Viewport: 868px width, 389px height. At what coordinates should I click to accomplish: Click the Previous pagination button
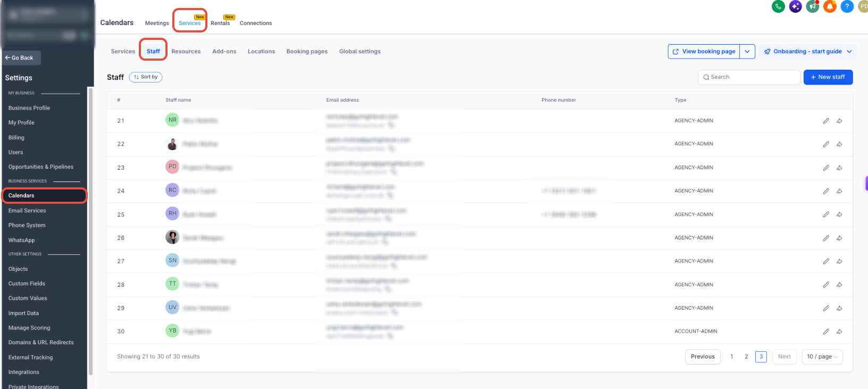point(703,357)
